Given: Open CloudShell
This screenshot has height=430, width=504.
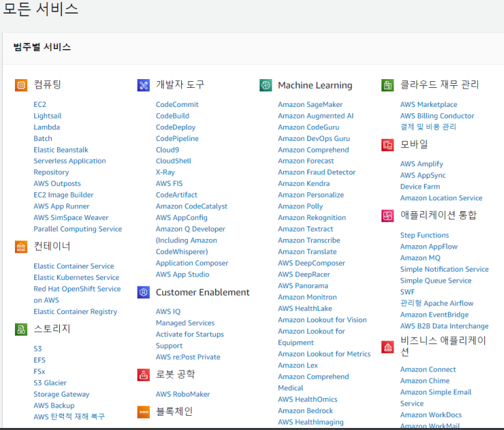Looking at the screenshot, I should (173, 161).
